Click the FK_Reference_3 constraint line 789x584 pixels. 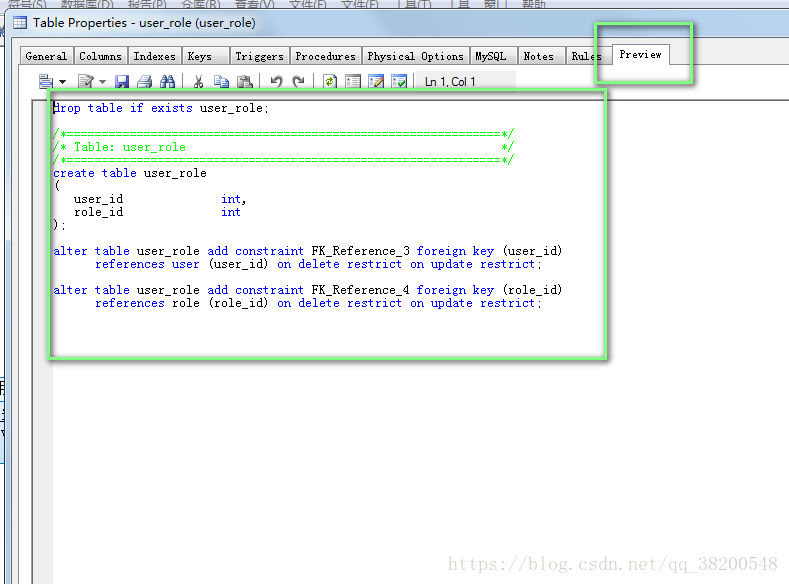307,251
